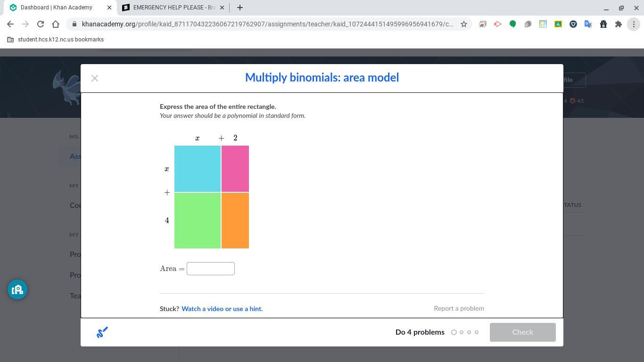Screen dimensions: 644x362
Task: Click the grey copy extension icon
Action: pyautogui.click(x=528, y=24)
